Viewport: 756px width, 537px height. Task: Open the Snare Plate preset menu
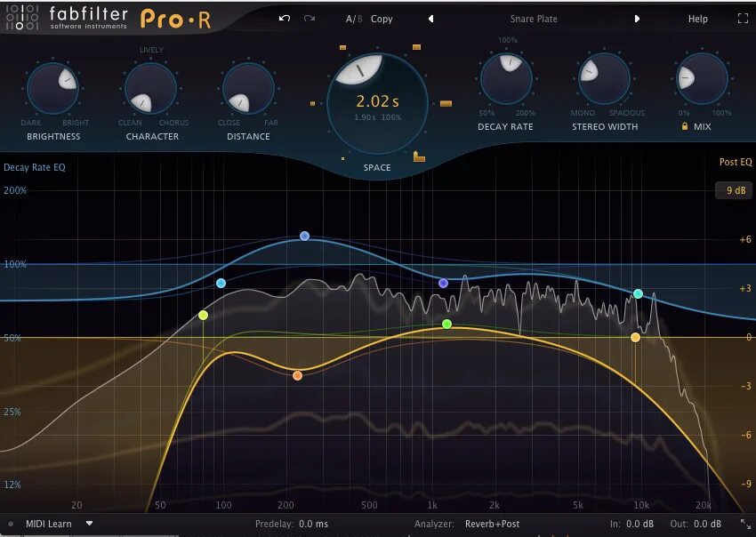coord(534,19)
